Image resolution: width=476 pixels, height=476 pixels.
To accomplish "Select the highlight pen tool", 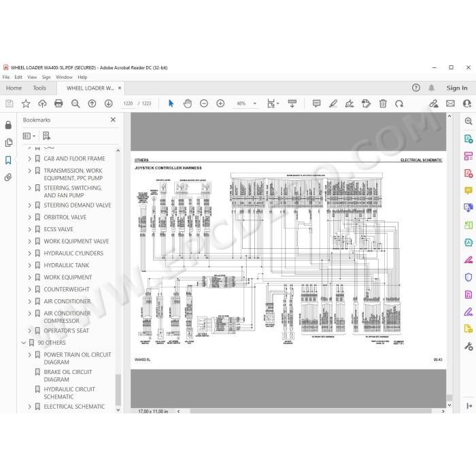I will (333, 104).
